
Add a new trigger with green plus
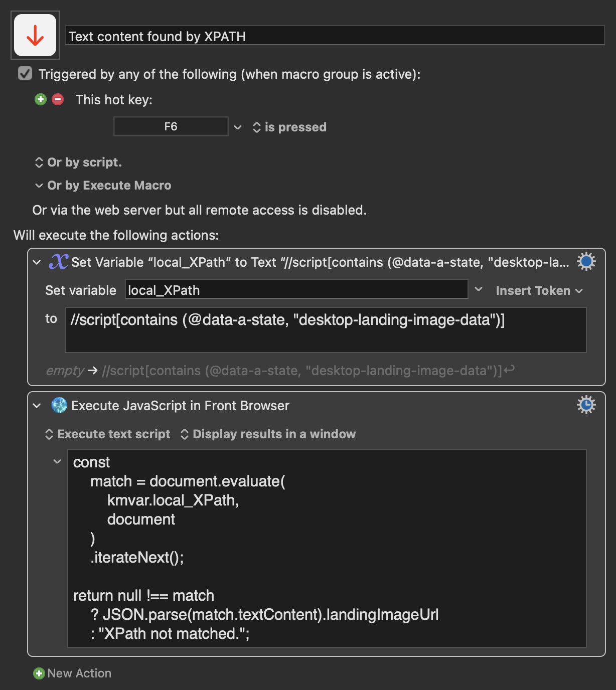(41, 99)
